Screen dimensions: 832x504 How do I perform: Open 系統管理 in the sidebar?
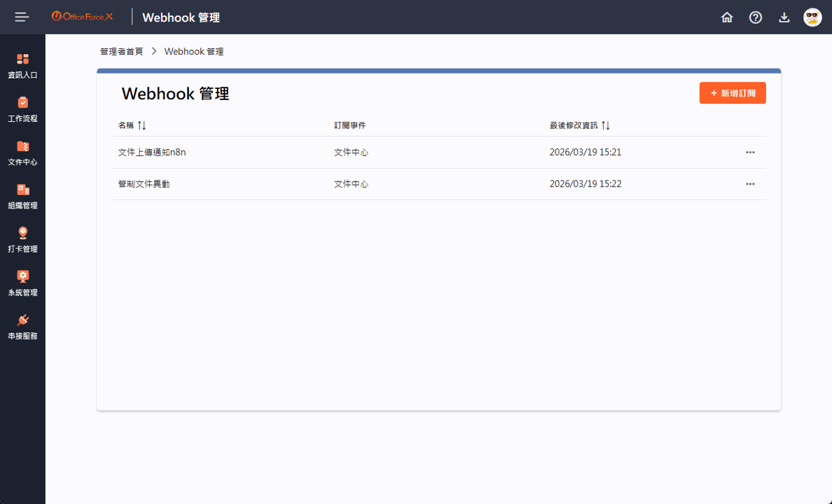pyautogui.click(x=22, y=283)
